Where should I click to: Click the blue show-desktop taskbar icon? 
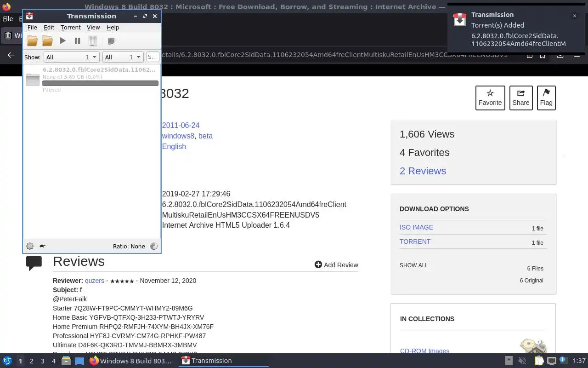pos(79,361)
